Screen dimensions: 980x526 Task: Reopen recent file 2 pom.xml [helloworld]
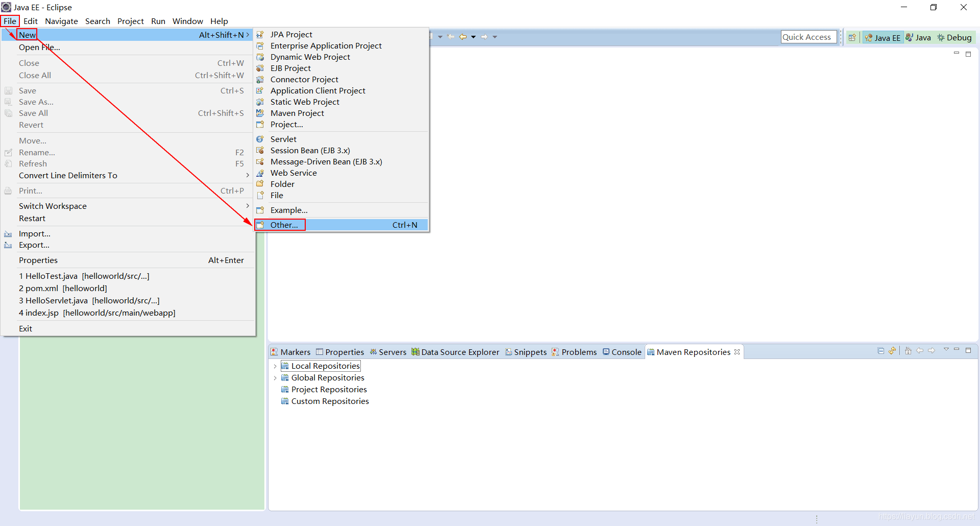128,288
